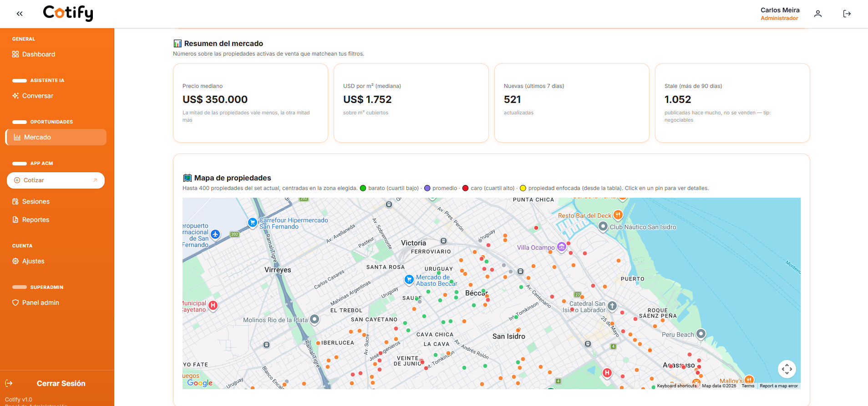Image resolution: width=868 pixels, height=406 pixels.
Task: Open map Keyboard shortcuts
Action: coord(677,386)
